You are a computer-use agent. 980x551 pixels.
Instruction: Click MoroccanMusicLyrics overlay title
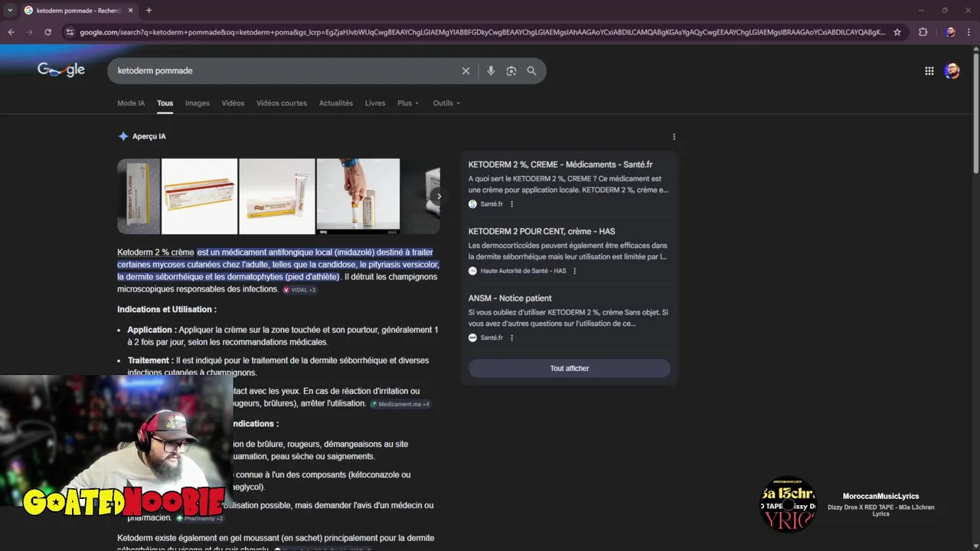pyautogui.click(x=880, y=496)
